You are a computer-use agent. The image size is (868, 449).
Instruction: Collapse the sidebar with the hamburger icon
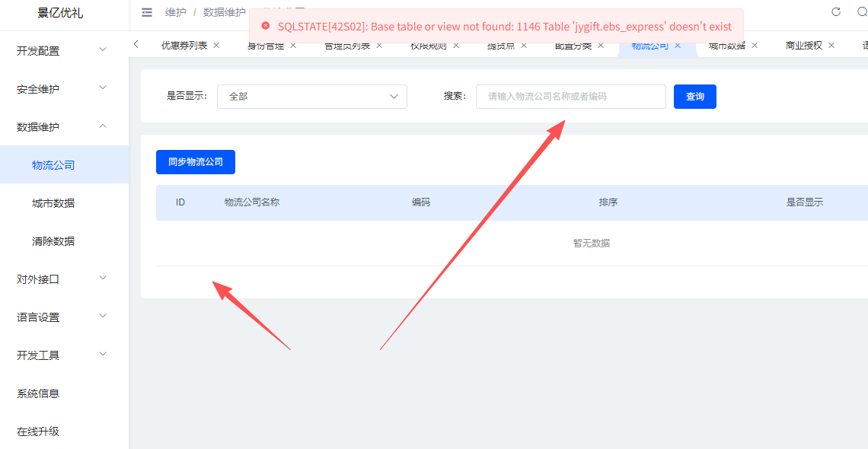pyautogui.click(x=147, y=12)
